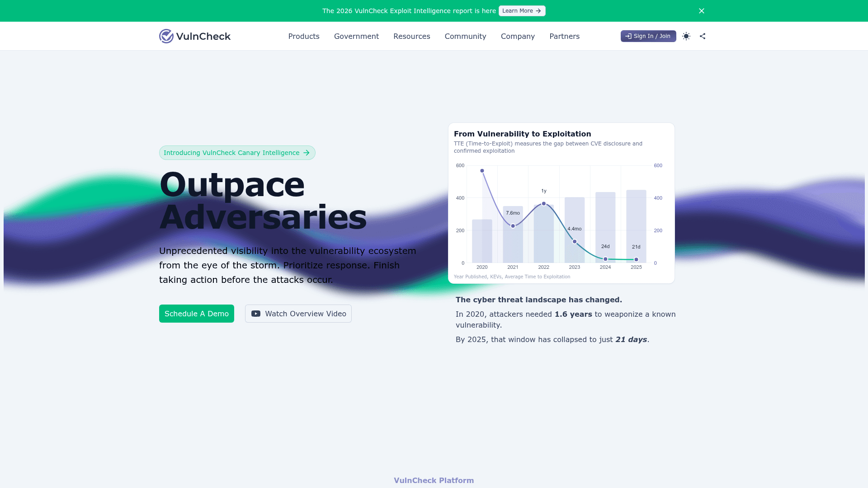Click the bold text 1.6 years
The width and height of the screenshot is (868, 488).
point(573,314)
